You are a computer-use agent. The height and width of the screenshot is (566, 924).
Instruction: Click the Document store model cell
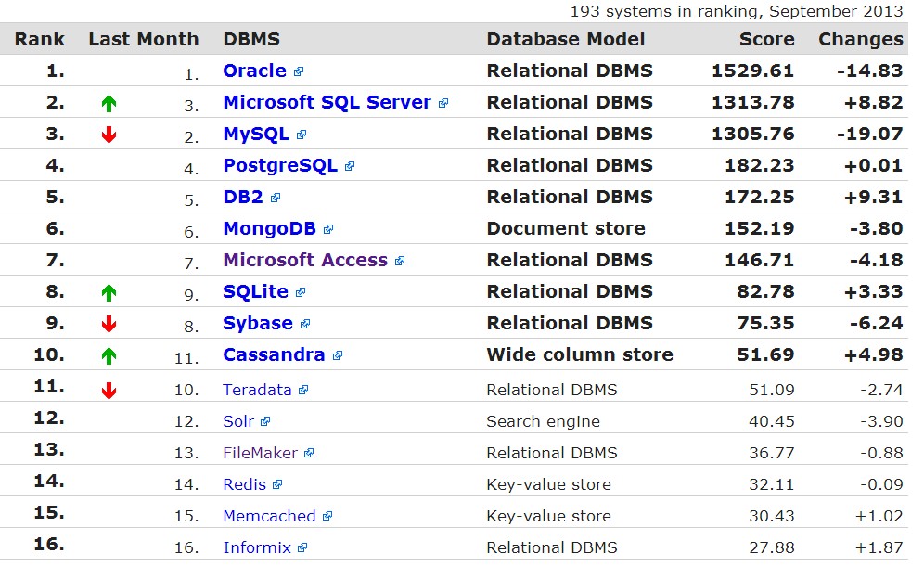tap(566, 229)
